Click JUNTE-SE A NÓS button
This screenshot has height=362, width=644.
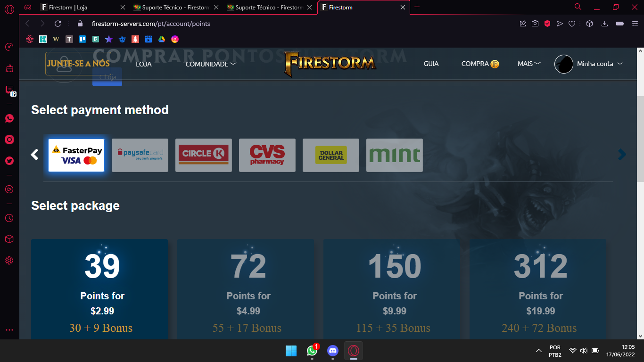click(x=78, y=64)
